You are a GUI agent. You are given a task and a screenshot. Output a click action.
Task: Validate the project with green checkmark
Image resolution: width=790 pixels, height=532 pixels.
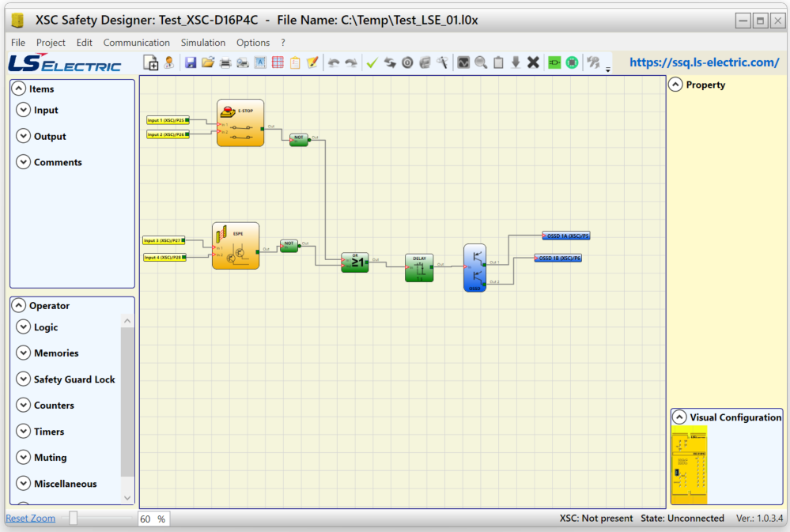(372, 63)
